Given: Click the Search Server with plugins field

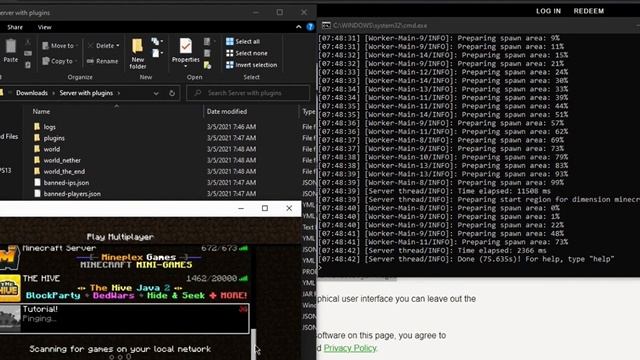Looking at the screenshot, I should click(x=248, y=93).
